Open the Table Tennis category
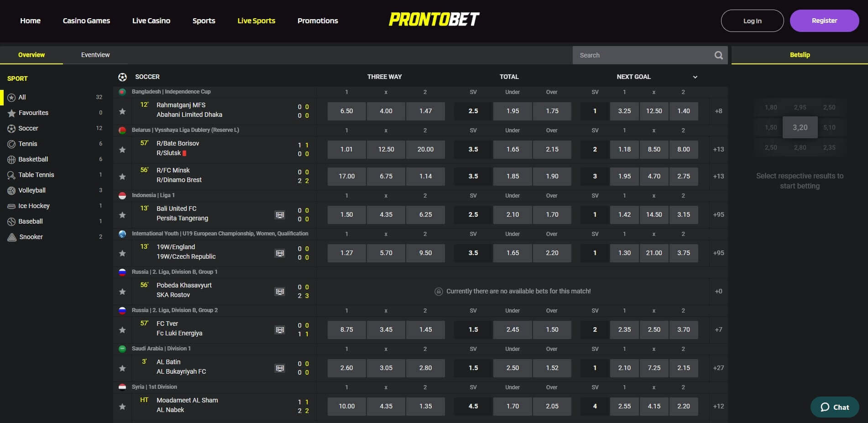The height and width of the screenshot is (423, 868). (36, 175)
